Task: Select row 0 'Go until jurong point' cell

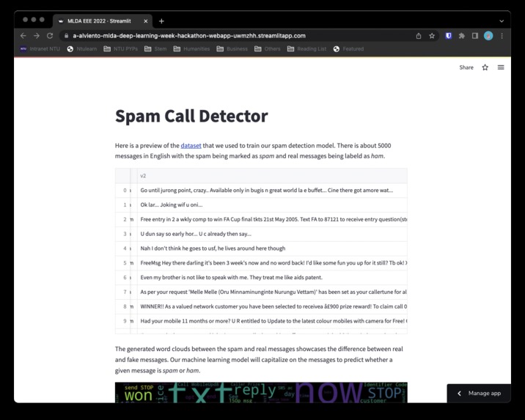Action: point(273,190)
